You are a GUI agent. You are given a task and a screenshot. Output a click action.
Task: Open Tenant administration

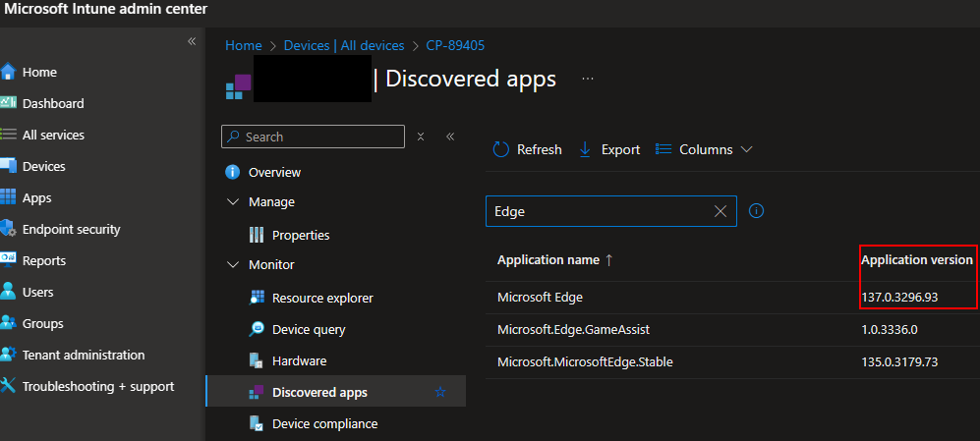pos(84,355)
